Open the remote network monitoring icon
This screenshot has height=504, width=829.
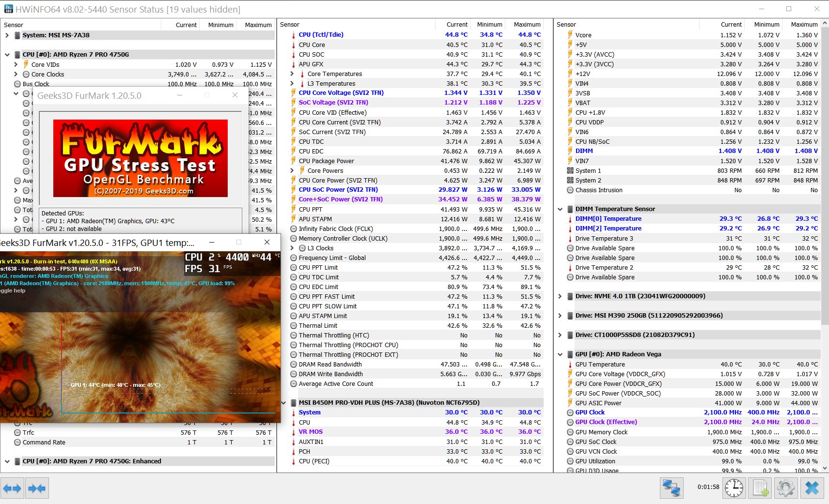click(x=672, y=488)
